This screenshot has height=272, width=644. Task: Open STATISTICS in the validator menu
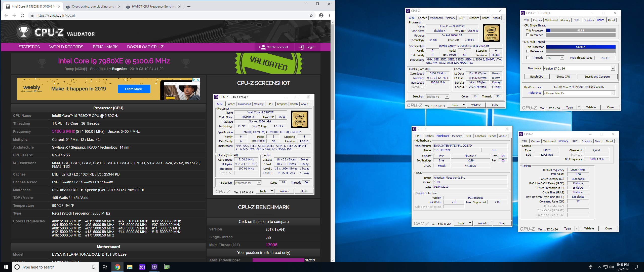29,47
